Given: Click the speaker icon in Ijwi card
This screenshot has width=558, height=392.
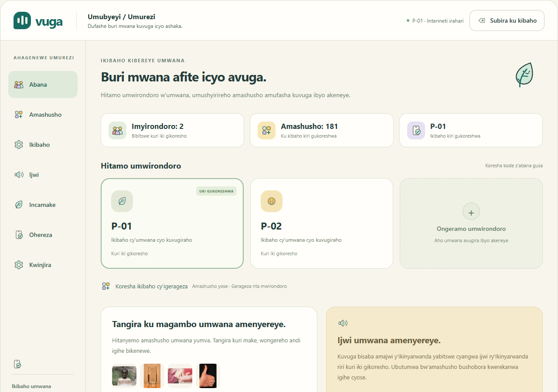Looking at the screenshot, I should click(x=343, y=323).
